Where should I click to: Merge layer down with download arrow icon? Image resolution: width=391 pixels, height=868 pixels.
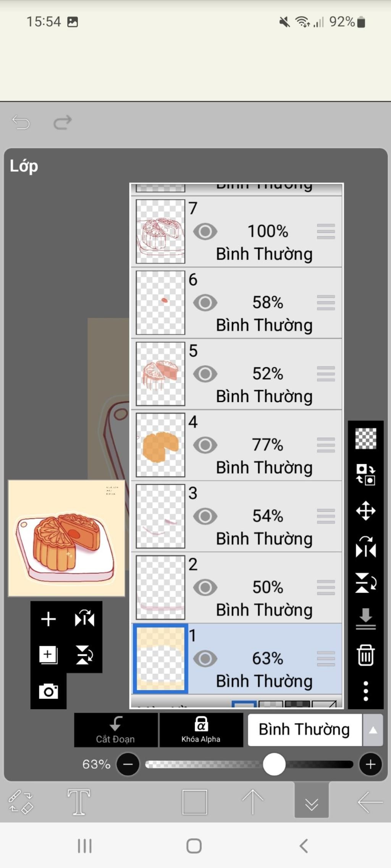coord(365,619)
